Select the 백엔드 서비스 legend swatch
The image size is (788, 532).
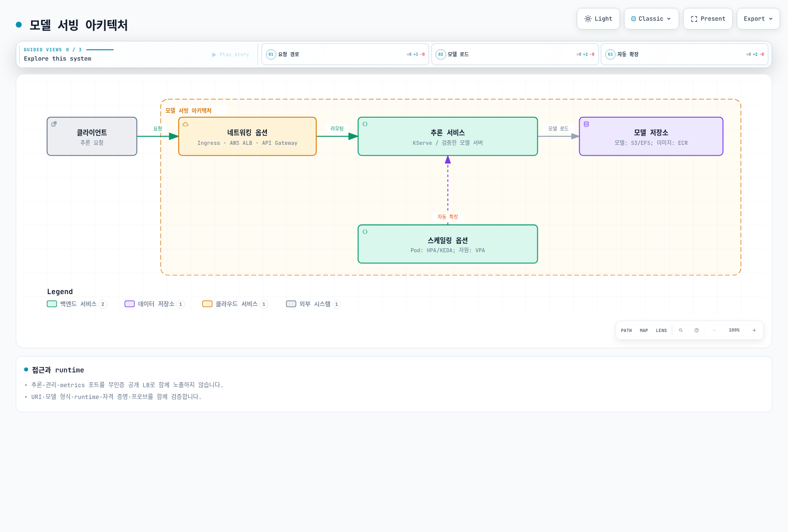click(x=52, y=304)
